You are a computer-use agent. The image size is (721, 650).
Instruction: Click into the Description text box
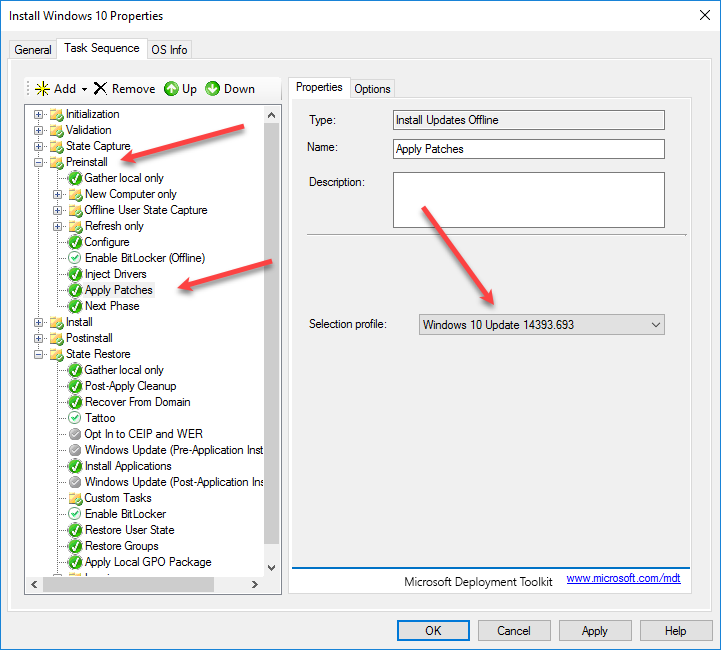(528, 200)
